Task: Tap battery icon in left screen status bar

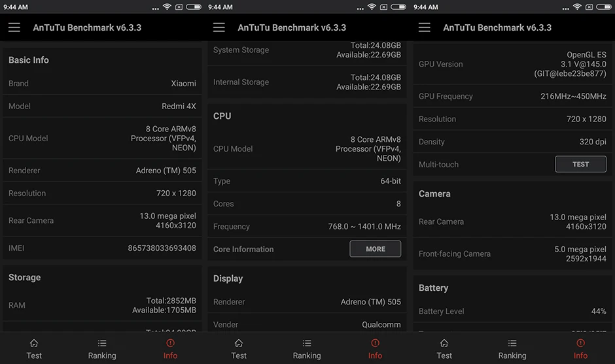Action: (x=194, y=7)
